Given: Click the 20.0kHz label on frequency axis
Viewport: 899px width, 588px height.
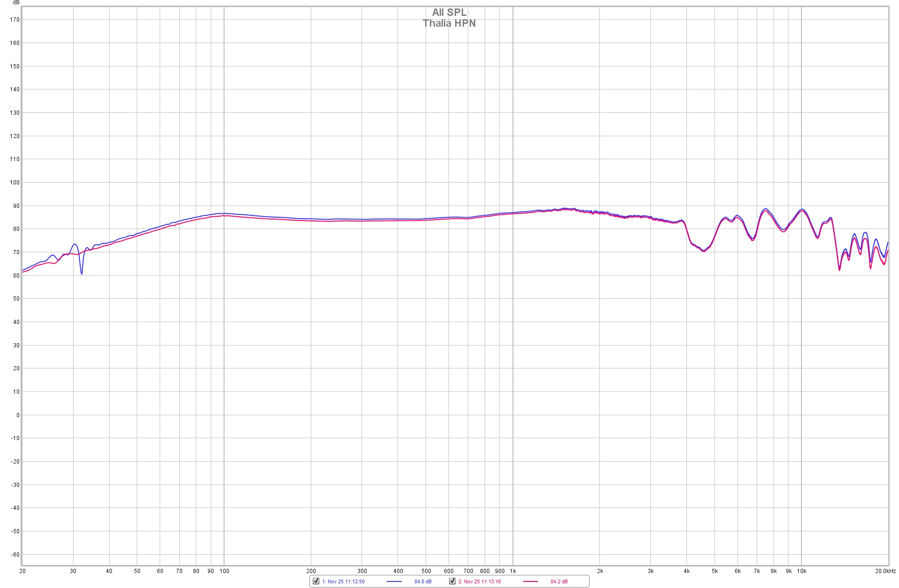Looking at the screenshot, I should [885, 571].
